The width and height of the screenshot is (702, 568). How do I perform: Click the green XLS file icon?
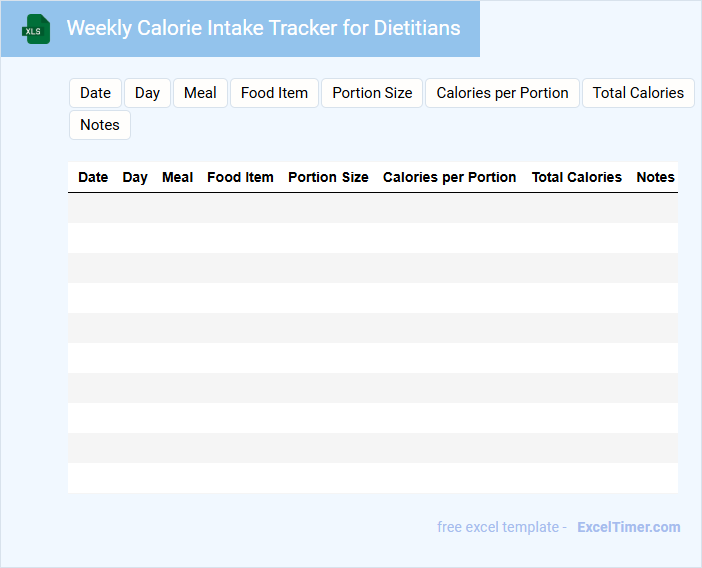37,29
